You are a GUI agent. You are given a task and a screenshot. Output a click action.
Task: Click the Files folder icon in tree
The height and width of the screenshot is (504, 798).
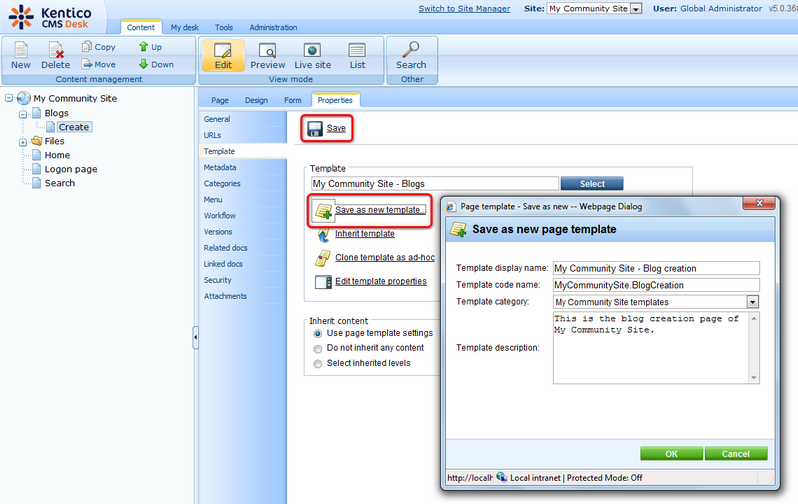pyautogui.click(x=36, y=141)
